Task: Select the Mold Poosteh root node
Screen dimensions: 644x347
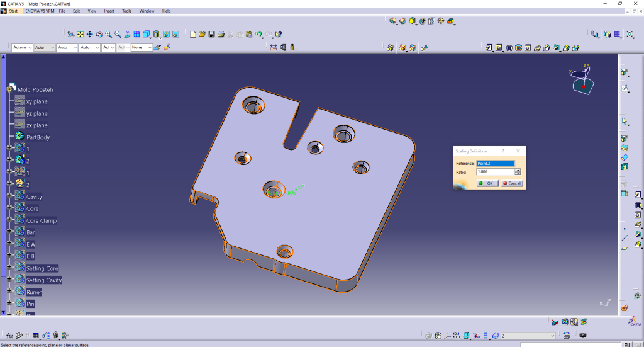Action: pyautogui.click(x=35, y=89)
